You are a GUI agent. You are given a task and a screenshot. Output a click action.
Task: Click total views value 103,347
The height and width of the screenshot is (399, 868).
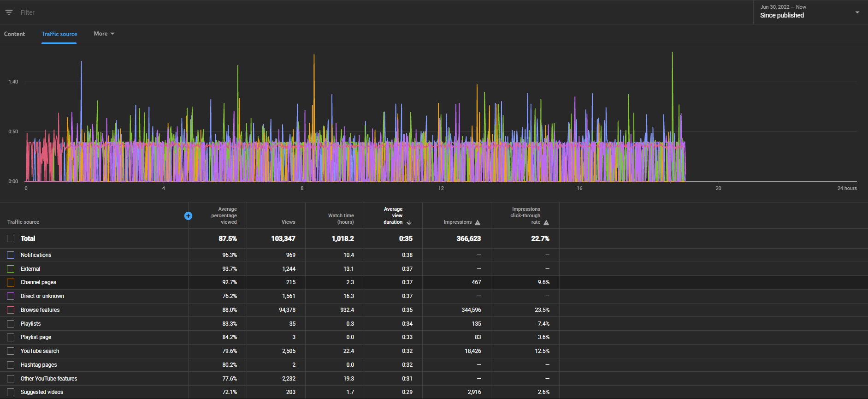click(283, 238)
